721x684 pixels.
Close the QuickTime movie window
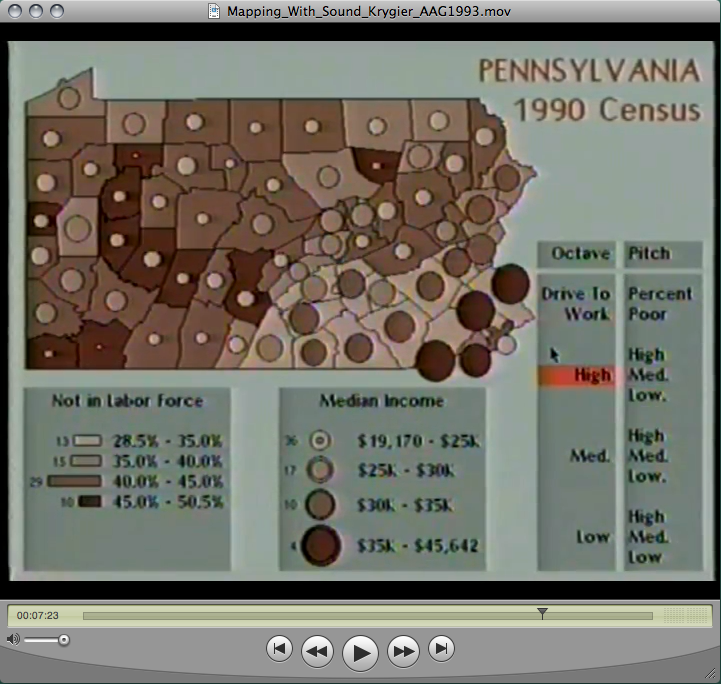coord(14,11)
